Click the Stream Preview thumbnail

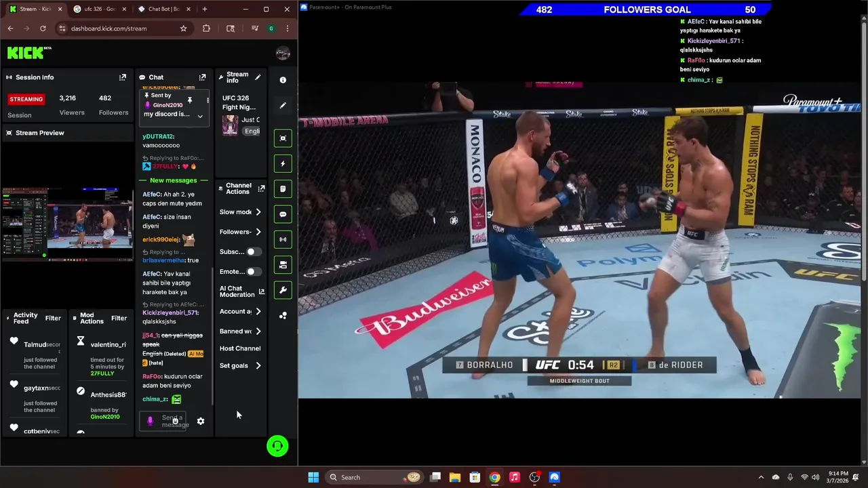67,224
